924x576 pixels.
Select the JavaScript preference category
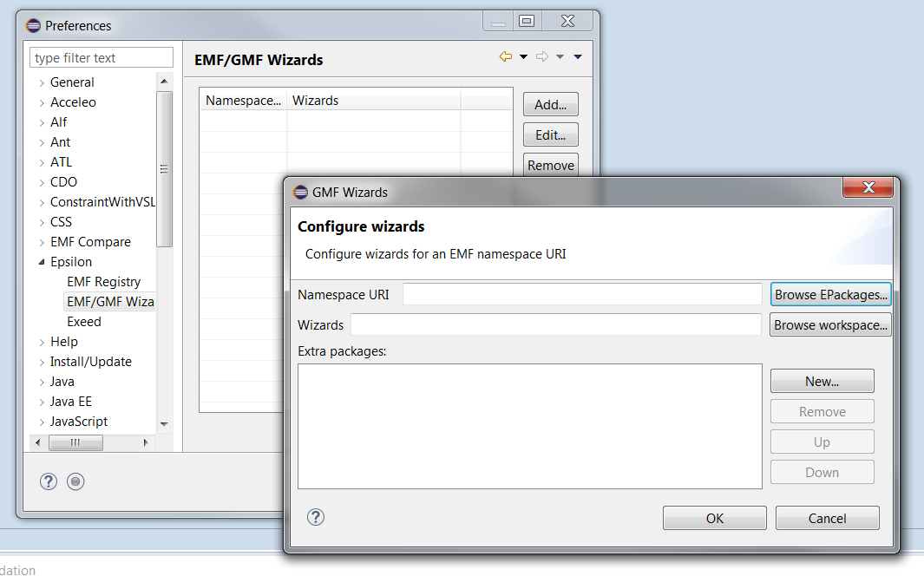click(x=79, y=421)
